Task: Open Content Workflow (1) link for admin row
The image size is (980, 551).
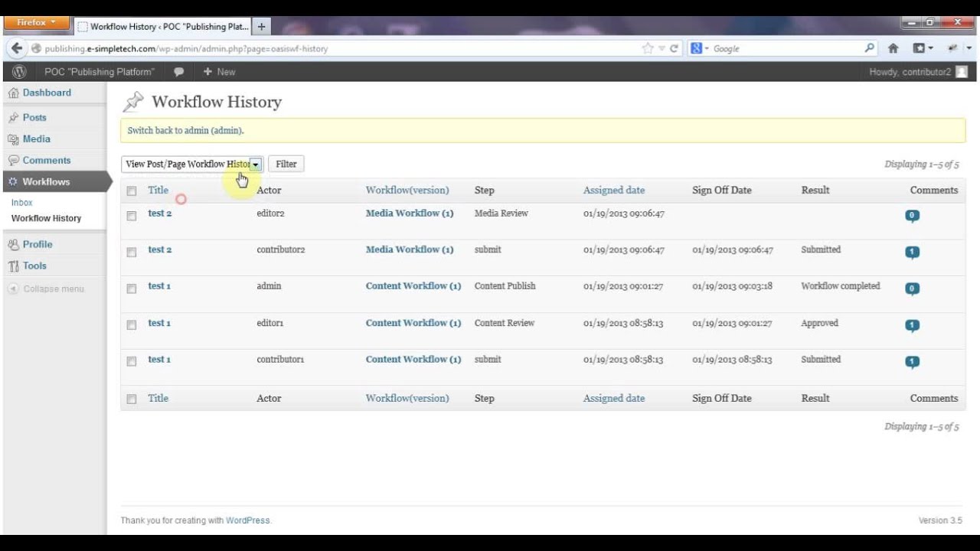Action: [413, 286]
